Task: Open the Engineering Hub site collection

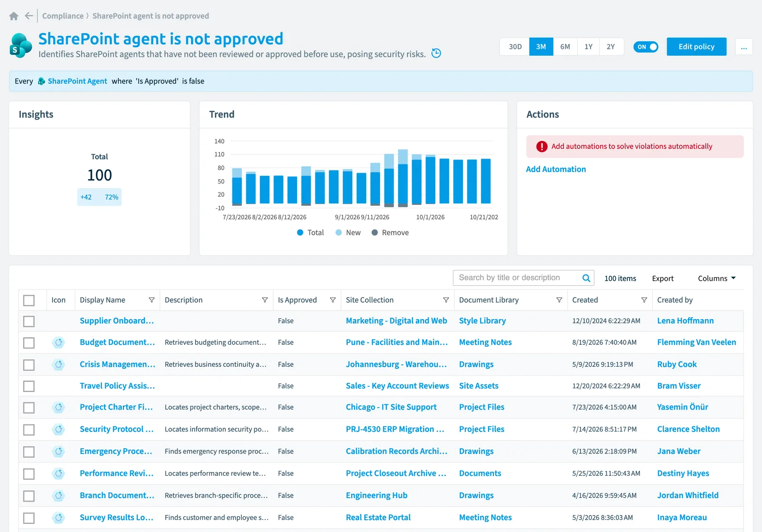Action: pyautogui.click(x=376, y=495)
